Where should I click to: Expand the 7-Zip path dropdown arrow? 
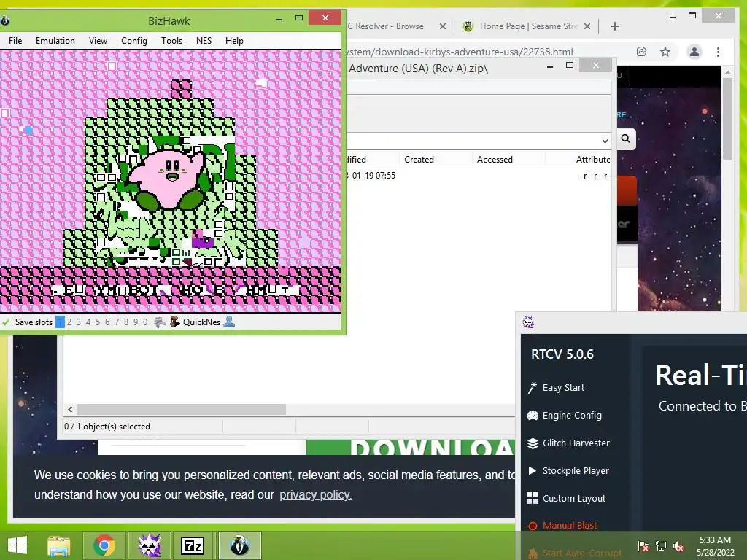[x=605, y=141]
